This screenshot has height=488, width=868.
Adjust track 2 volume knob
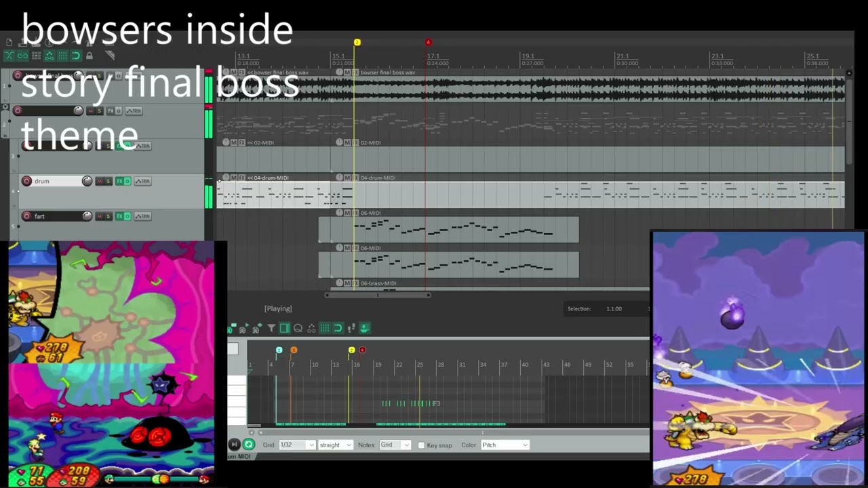(x=78, y=110)
